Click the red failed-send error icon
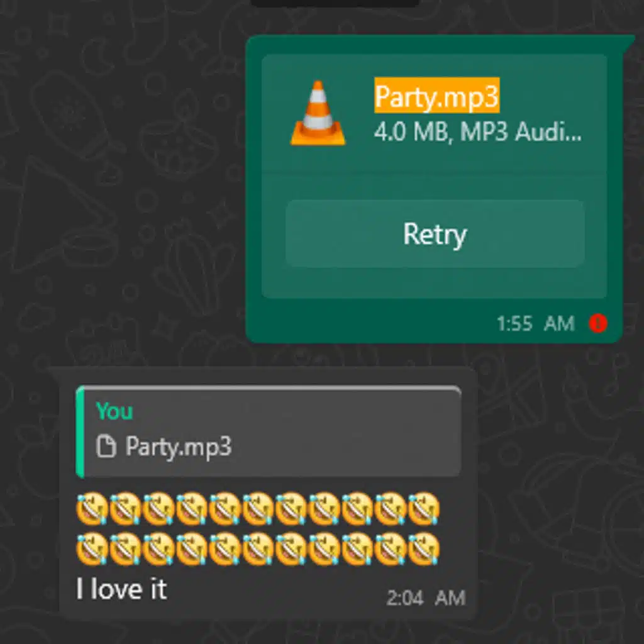This screenshot has height=644, width=644. [x=597, y=323]
